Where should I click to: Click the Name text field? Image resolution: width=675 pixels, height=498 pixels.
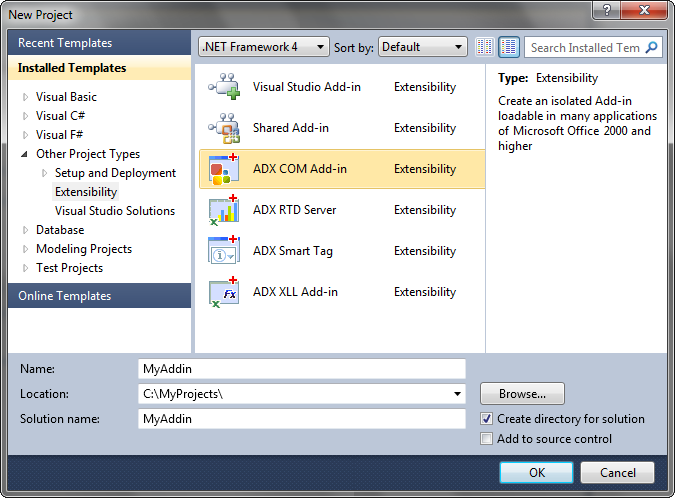(x=302, y=369)
